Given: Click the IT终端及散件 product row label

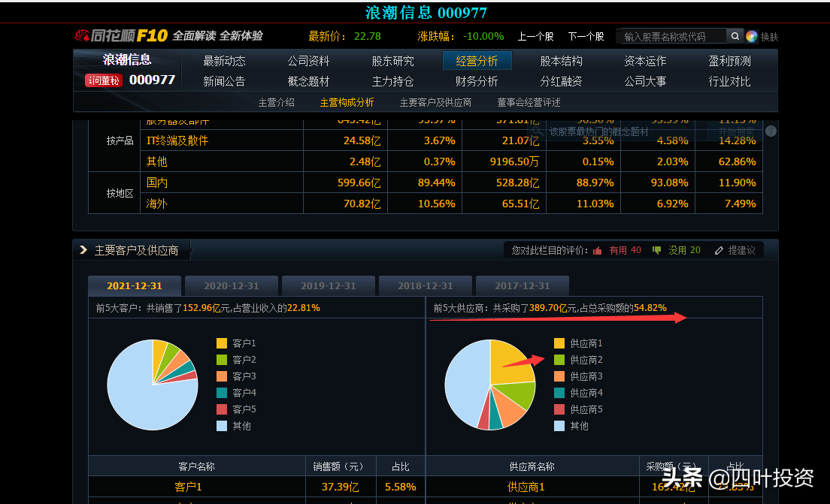Looking at the screenshot, I should (x=177, y=140).
